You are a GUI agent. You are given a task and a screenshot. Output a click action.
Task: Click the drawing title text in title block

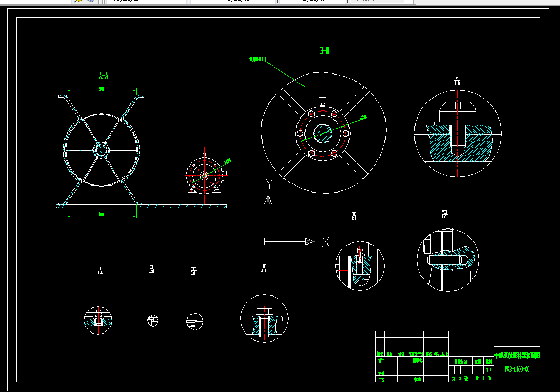pos(517,355)
